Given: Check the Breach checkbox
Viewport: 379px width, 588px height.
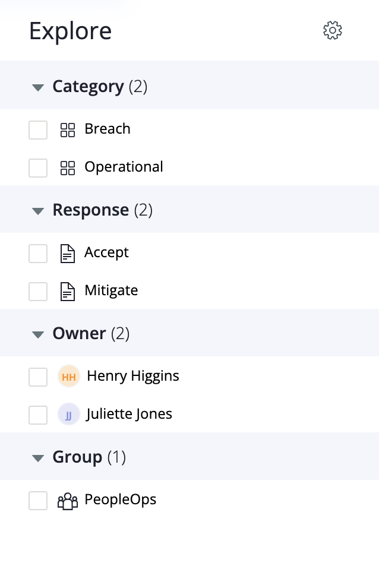Looking at the screenshot, I should coord(38,129).
